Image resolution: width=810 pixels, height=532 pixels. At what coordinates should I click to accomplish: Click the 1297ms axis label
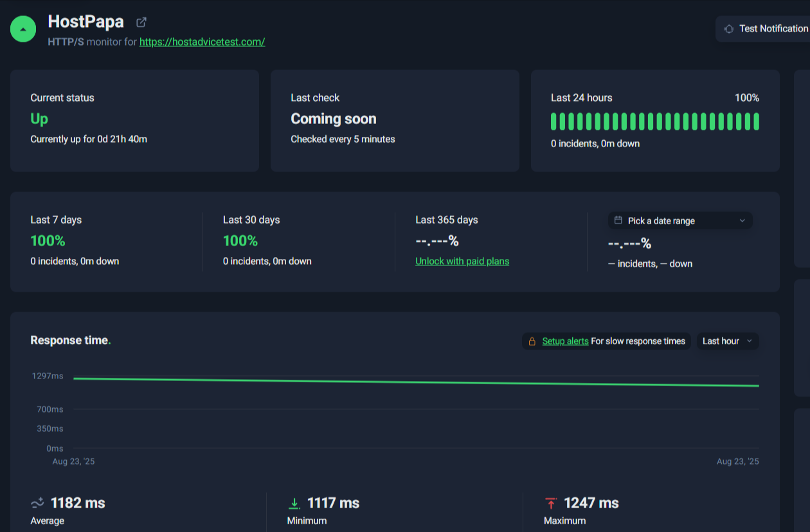tap(48, 376)
